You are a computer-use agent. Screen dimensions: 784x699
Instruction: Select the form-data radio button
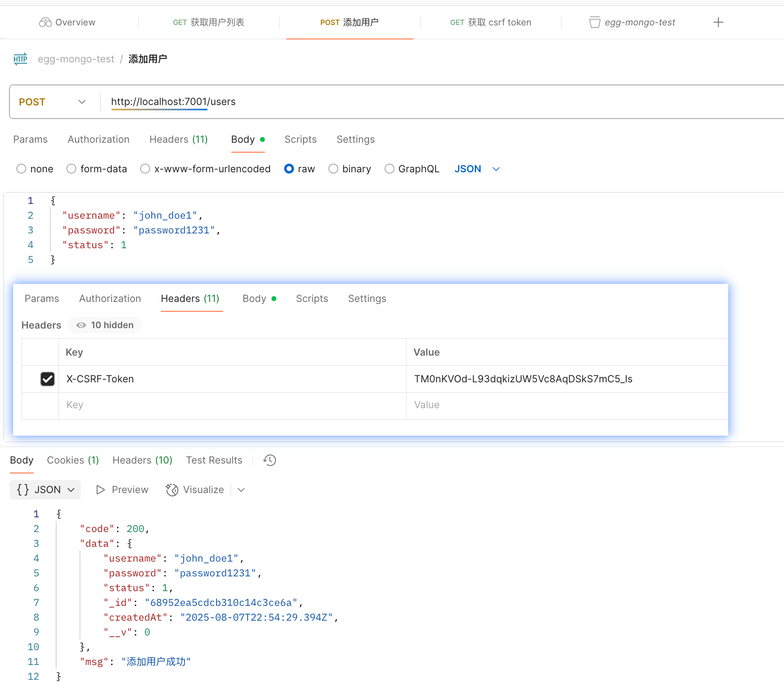(x=71, y=169)
